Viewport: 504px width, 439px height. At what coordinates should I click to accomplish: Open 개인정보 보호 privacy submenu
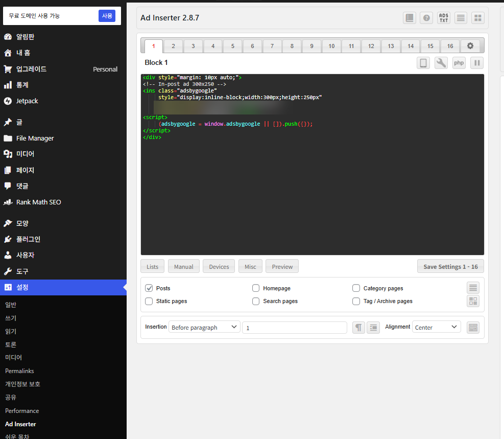pos(22,384)
